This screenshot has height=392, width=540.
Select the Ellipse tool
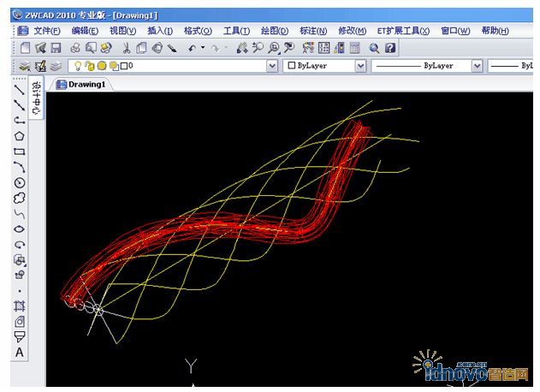(x=20, y=229)
